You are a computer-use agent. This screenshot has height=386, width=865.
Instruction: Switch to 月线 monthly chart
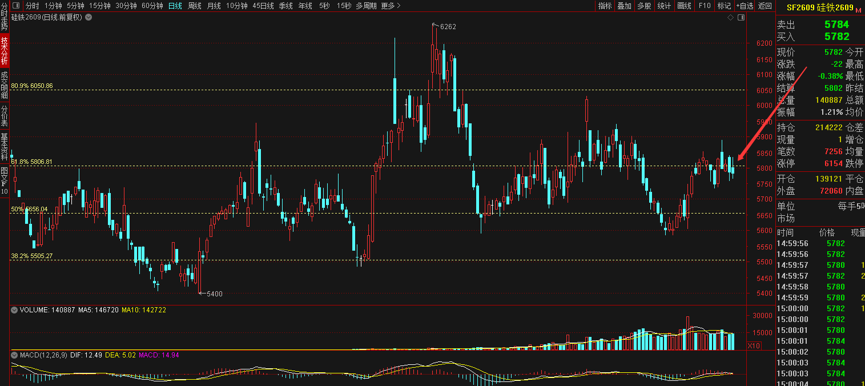(213, 6)
